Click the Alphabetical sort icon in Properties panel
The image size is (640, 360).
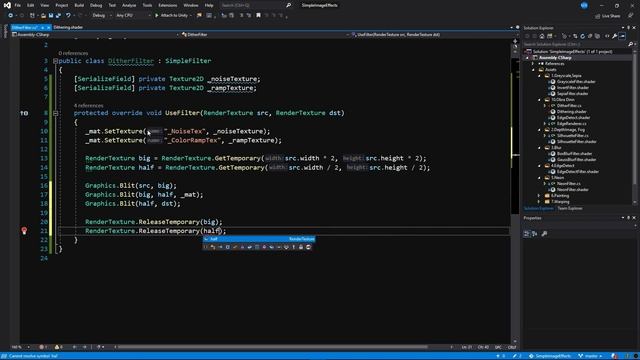tap(535, 234)
